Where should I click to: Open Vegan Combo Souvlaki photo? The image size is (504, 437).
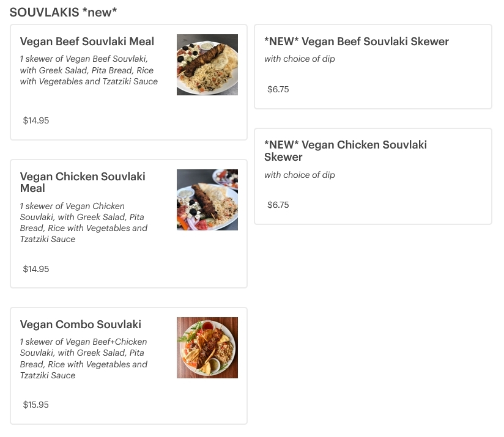coord(207,348)
